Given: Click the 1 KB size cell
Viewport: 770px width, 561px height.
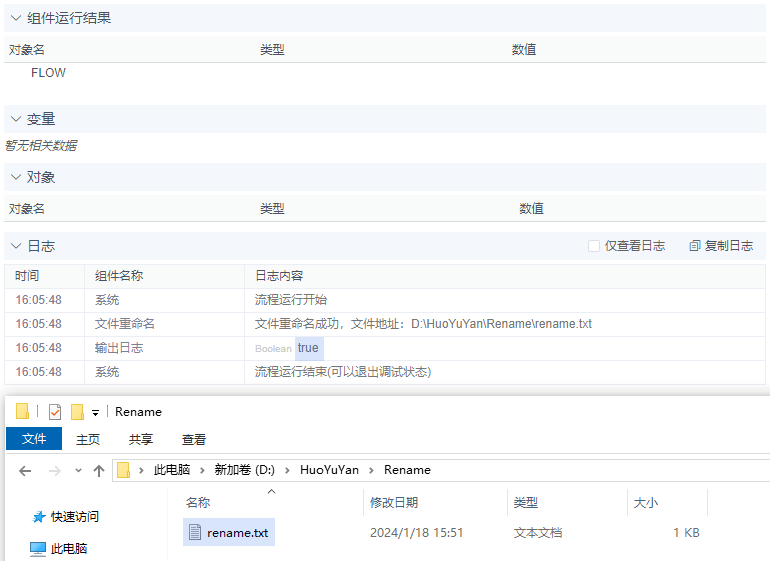Looking at the screenshot, I should tap(686, 533).
